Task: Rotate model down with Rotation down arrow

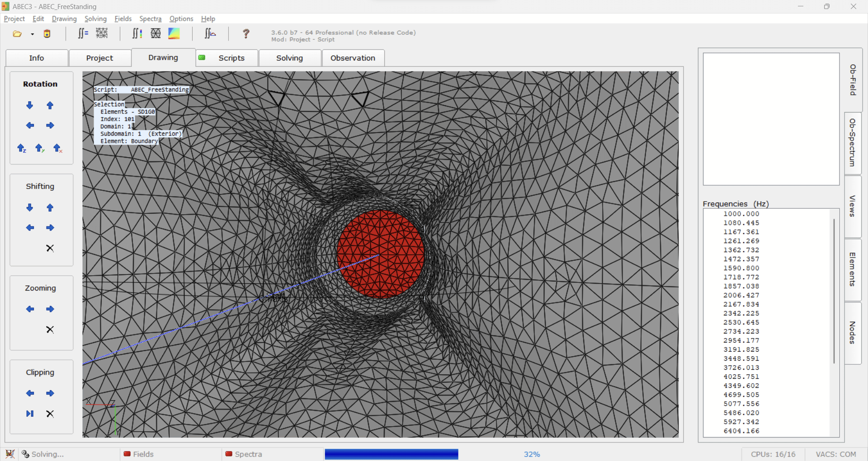Action: [30, 105]
